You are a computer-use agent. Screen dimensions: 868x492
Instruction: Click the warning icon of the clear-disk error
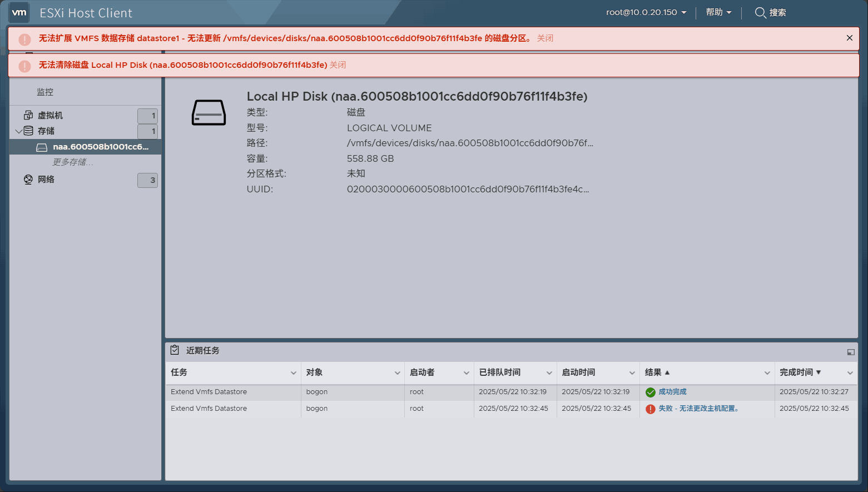point(24,66)
